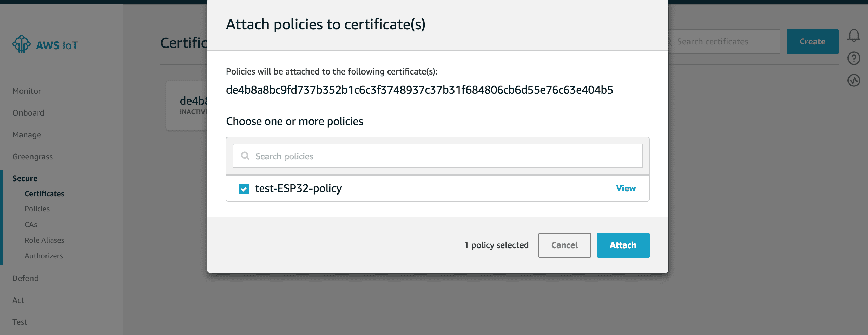Navigate to Manage section
868x335 pixels.
point(27,134)
